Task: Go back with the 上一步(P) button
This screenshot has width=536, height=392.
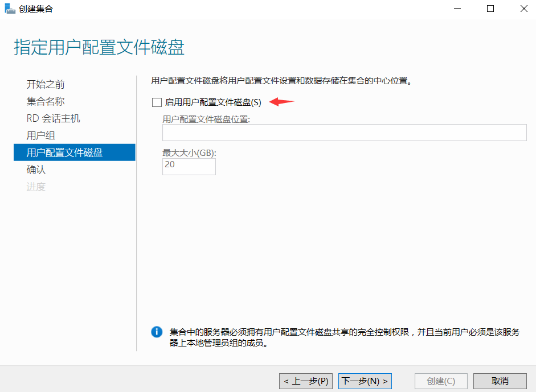Action: tap(307, 381)
